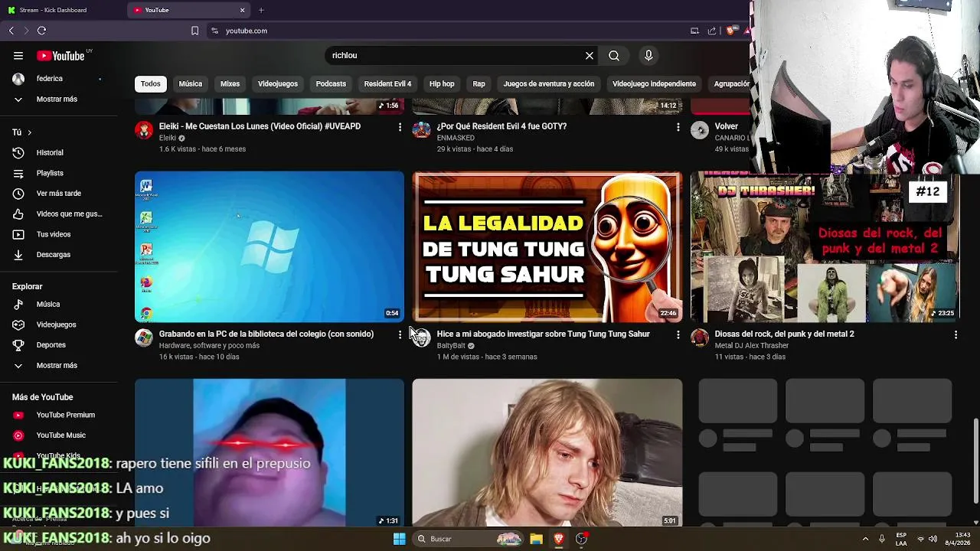Open options for Eleiki video

pyautogui.click(x=400, y=127)
